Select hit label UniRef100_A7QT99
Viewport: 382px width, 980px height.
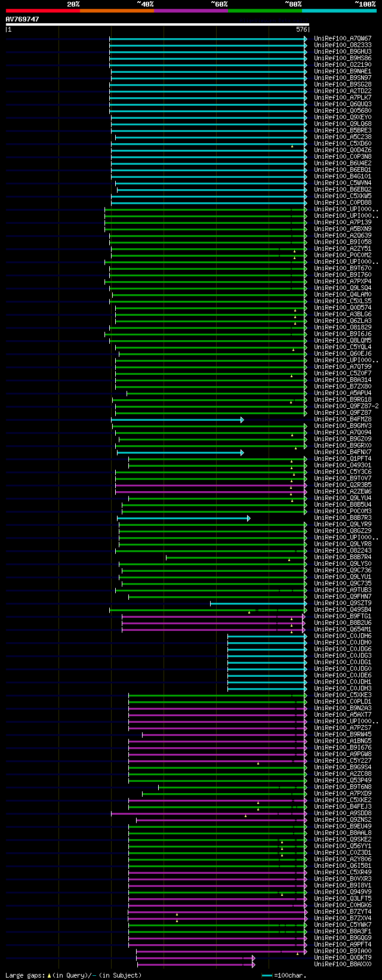(343, 367)
